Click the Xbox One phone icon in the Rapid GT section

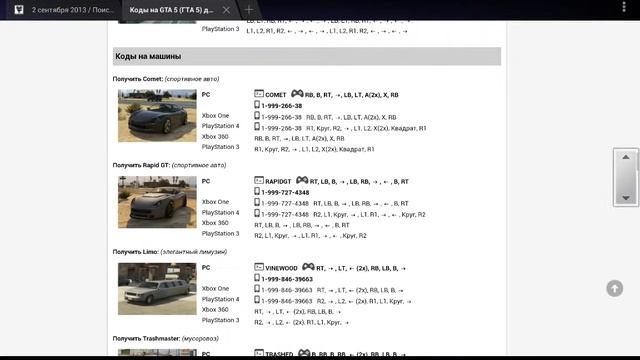pos(257,202)
